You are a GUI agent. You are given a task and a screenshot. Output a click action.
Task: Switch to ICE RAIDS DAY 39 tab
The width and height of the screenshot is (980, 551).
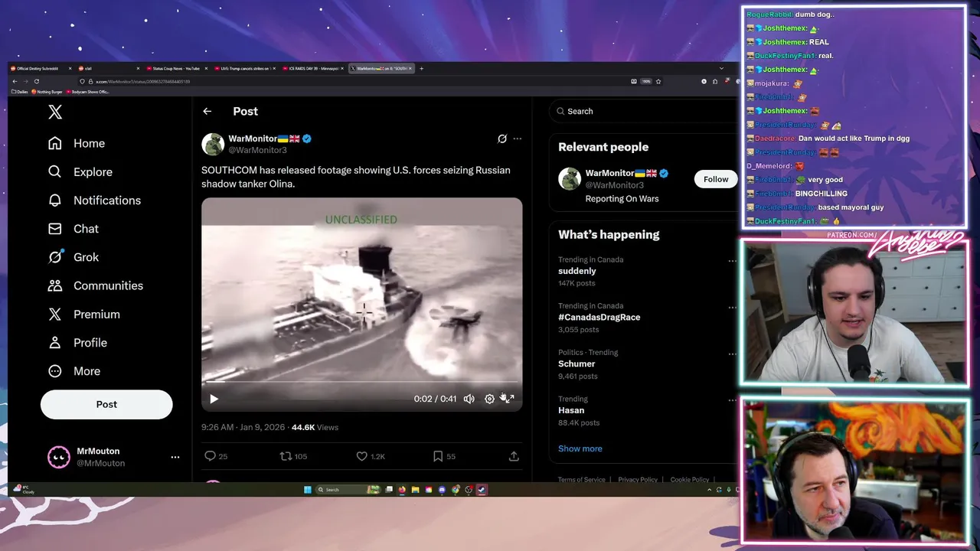[x=312, y=68]
